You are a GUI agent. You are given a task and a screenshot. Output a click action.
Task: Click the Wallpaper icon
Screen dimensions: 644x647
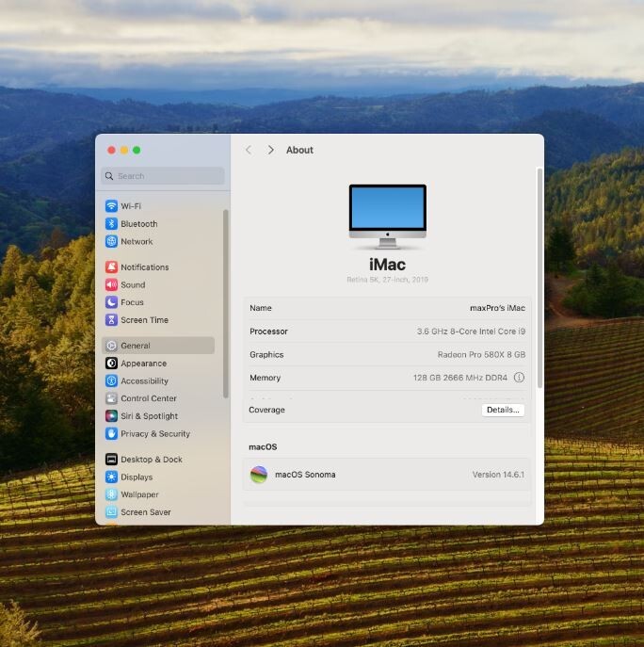click(x=111, y=494)
